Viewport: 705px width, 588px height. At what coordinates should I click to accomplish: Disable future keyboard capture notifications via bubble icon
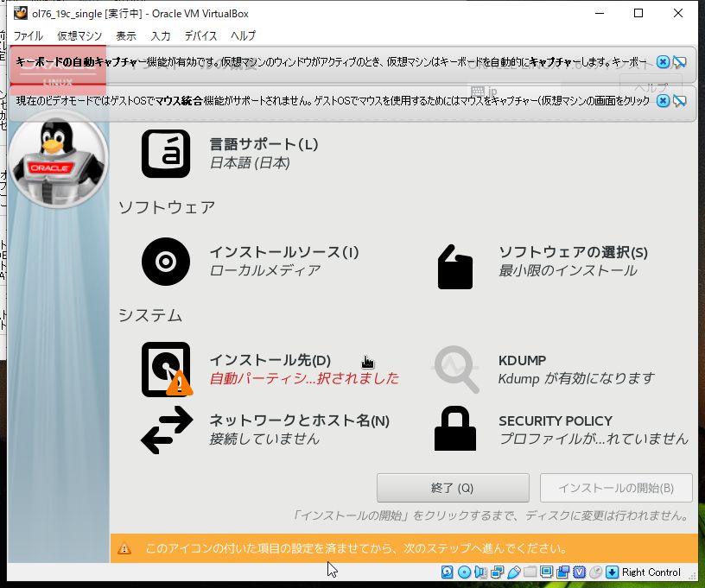point(680,63)
